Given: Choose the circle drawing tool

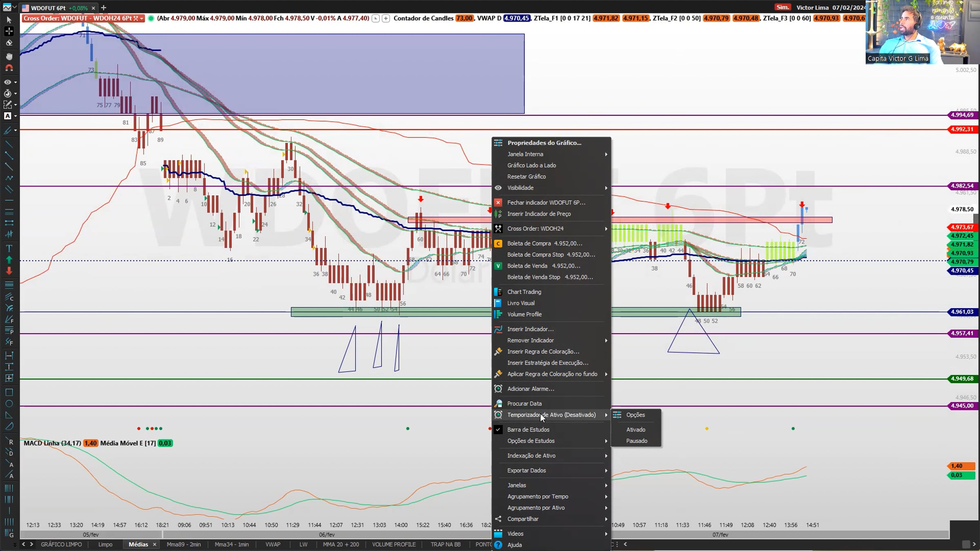Looking at the screenshot, I should (x=9, y=404).
